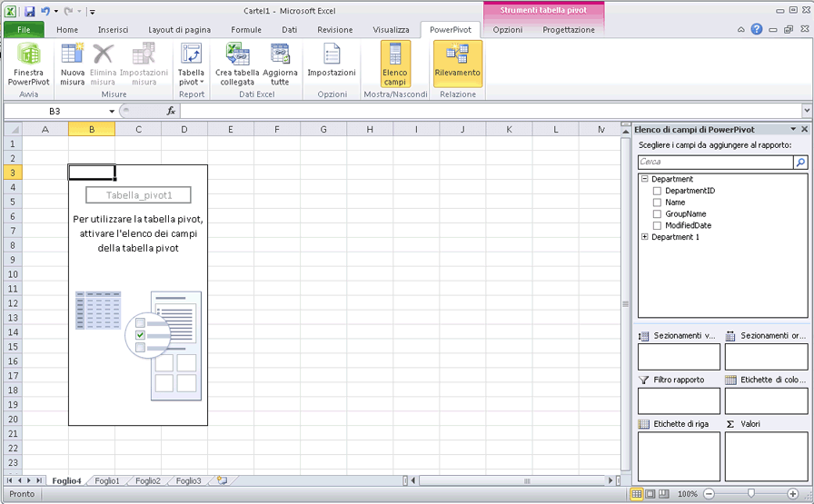Click horizontal scrollbar right arrow
This screenshot has width=814, height=504.
tap(610, 480)
